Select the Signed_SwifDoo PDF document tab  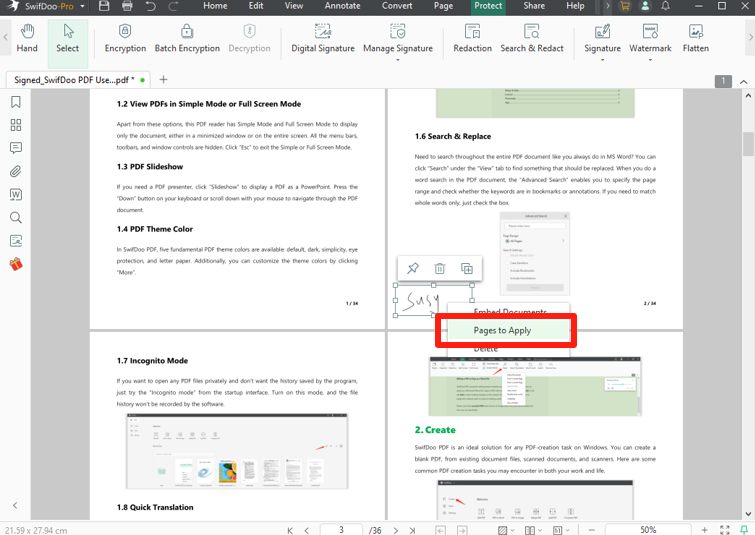(x=78, y=80)
